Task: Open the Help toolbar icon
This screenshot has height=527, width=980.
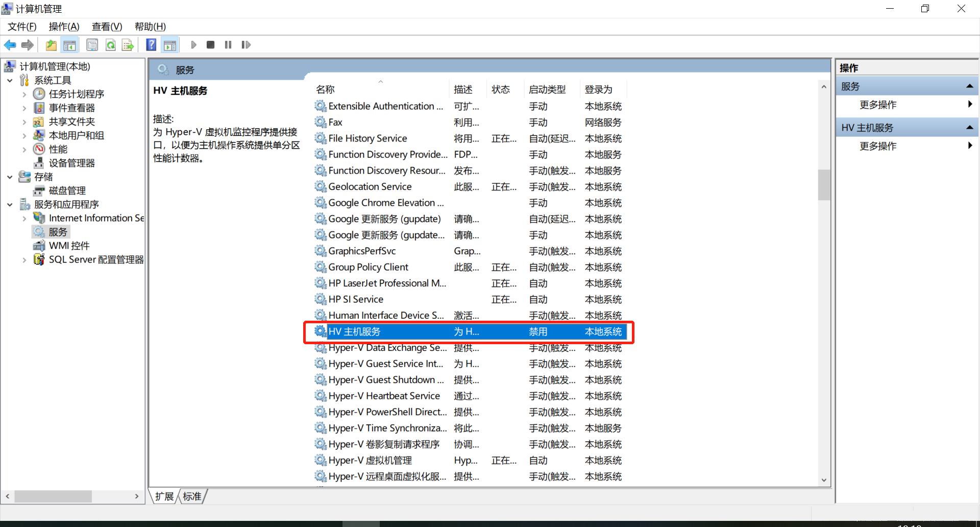Action: click(x=151, y=45)
